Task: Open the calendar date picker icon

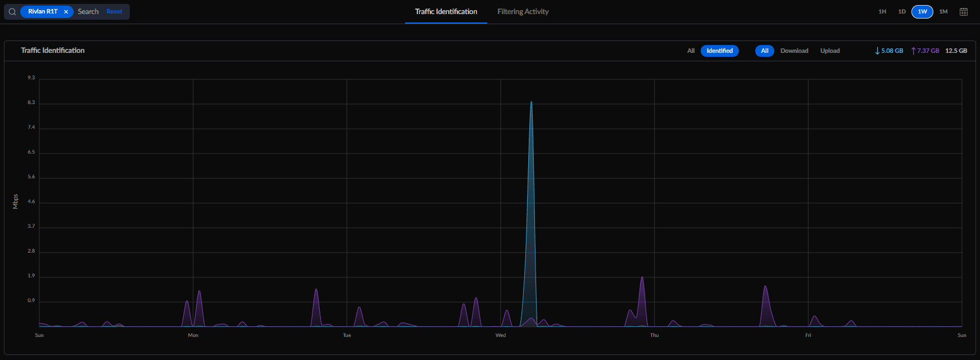Action: coord(964,12)
